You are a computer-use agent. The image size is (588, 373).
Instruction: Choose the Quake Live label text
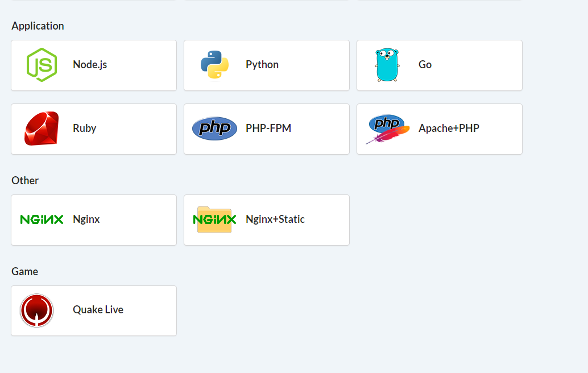pyautogui.click(x=98, y=310)
